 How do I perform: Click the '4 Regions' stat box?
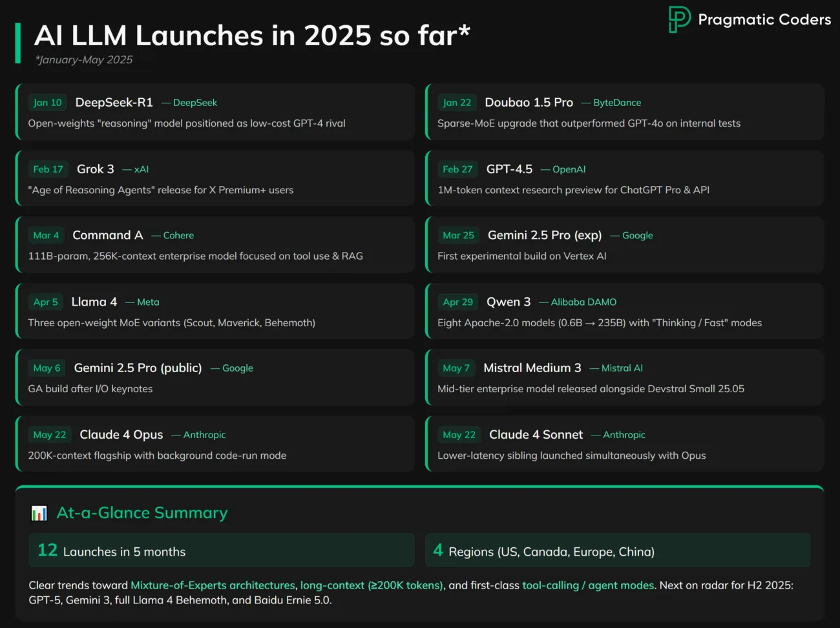point(618,550)
